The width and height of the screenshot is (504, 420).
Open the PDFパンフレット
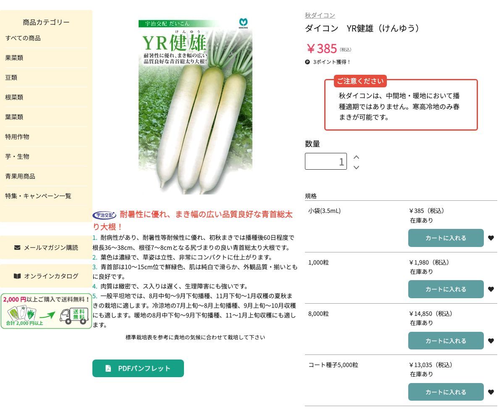pyautogui.click(x=138, y=368)
